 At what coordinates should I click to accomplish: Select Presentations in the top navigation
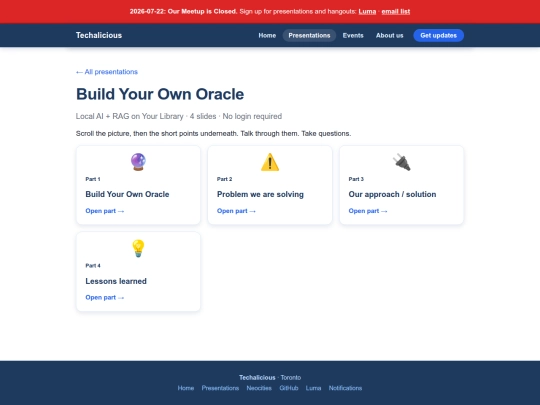[309, 35]
